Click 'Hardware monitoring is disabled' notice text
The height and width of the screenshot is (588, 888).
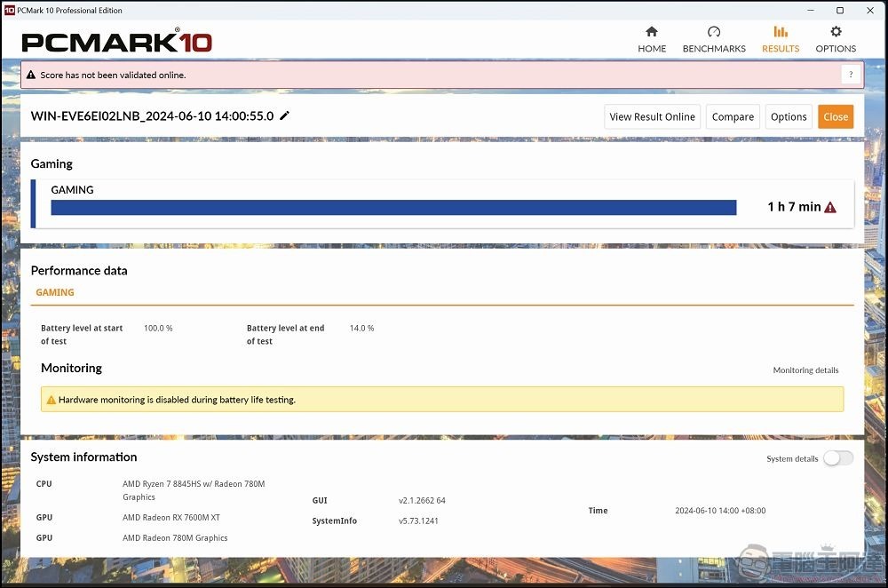177,400
